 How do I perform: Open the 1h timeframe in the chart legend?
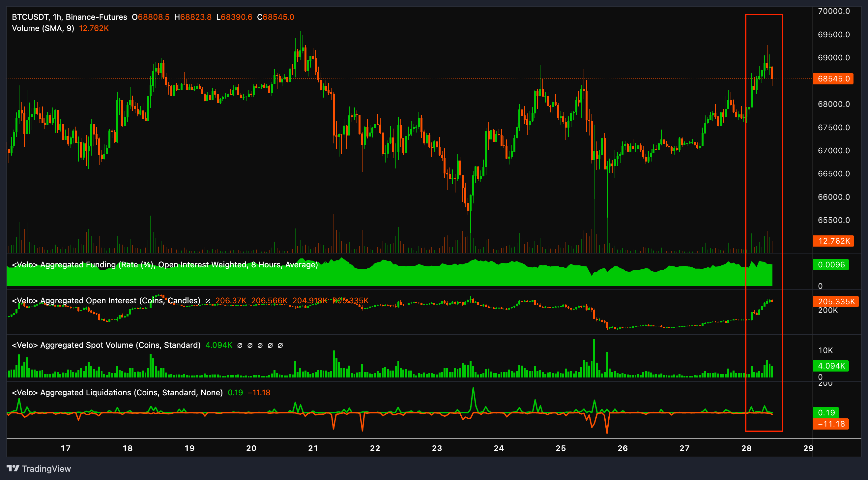coord(57,17)
